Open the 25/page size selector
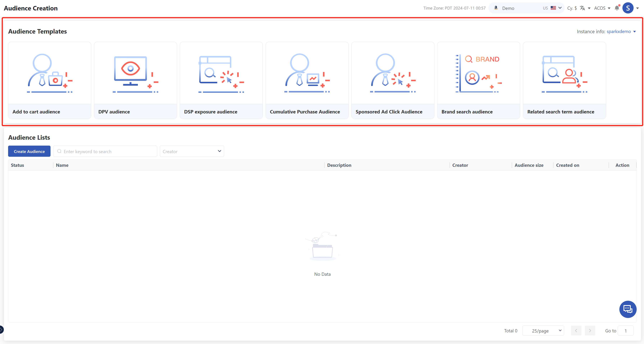The height and width of the screenshot is (344, 644). pos(543,331)
